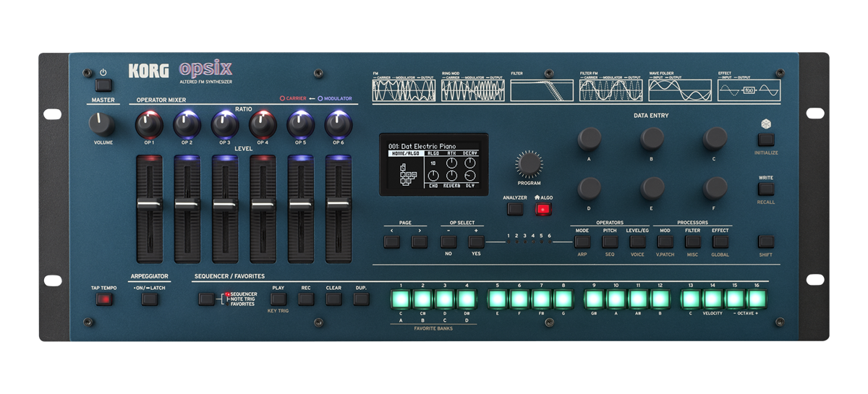Click the KORG logo
This screenshot has width=868, height=394.
coord(149,71)
